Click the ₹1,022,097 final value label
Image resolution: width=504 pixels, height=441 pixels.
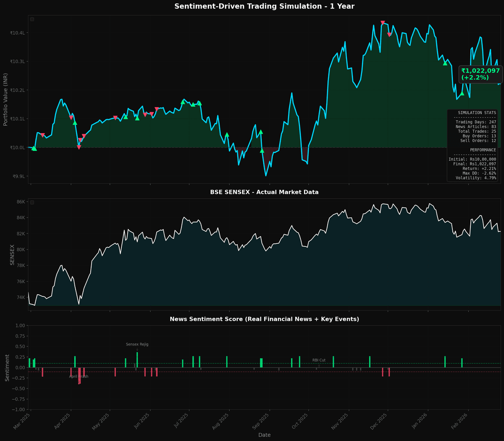(480, 74)
